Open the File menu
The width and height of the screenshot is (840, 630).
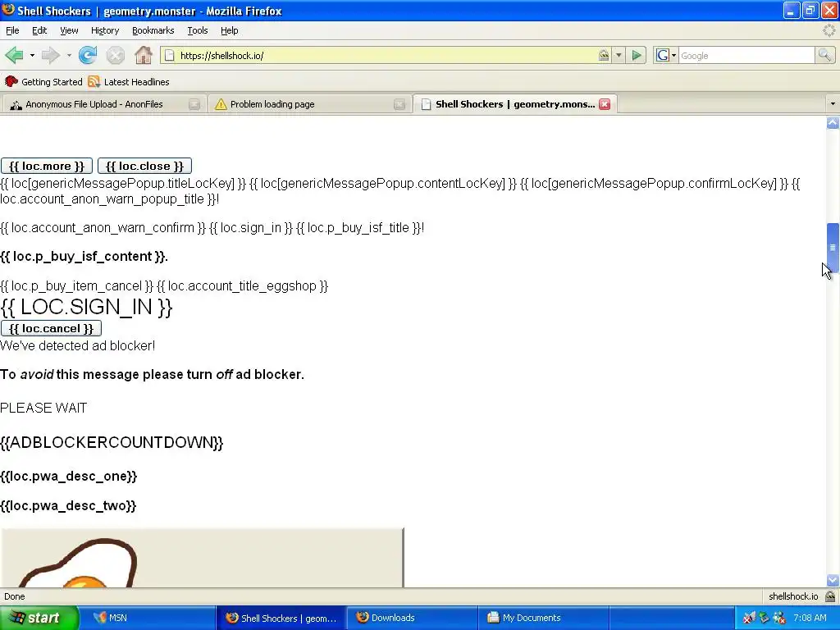click(x=12, y=30)
